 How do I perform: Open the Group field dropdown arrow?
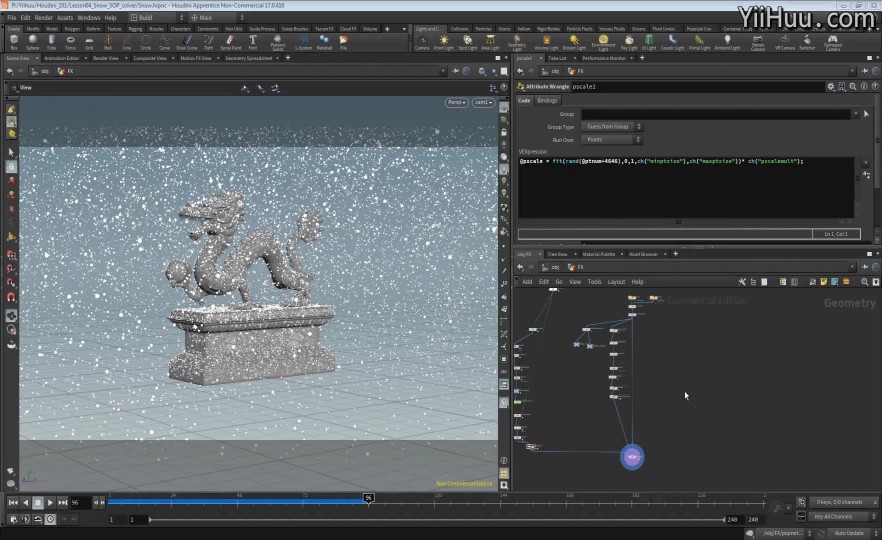coord(856,114)
